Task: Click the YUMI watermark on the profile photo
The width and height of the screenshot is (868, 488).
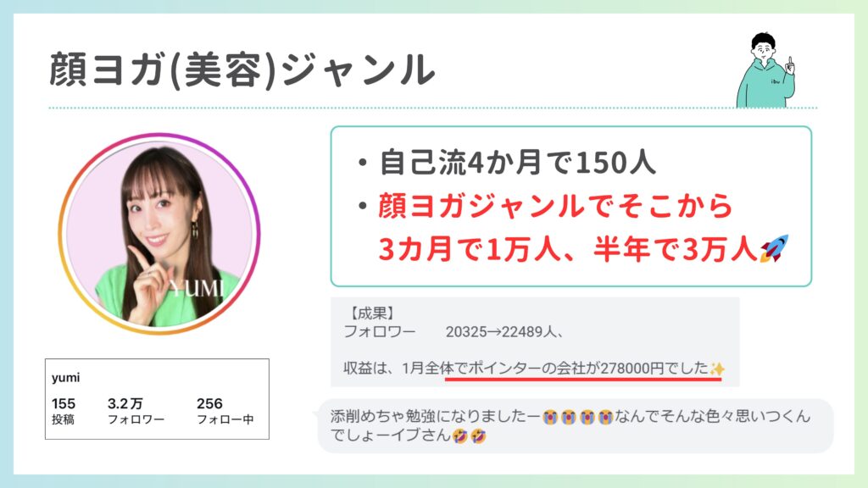Action: pyautogui.click(x=196, y=289)
